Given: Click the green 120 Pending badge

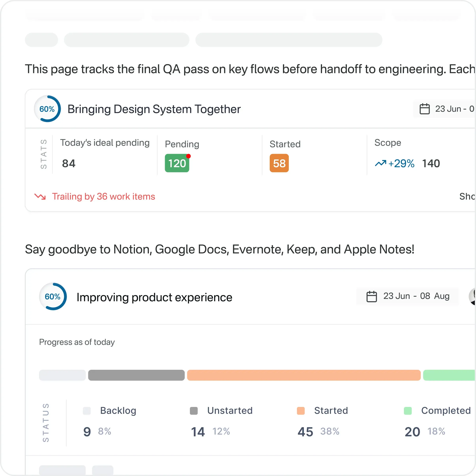Looking at the screenshot, I should (177, 163).
